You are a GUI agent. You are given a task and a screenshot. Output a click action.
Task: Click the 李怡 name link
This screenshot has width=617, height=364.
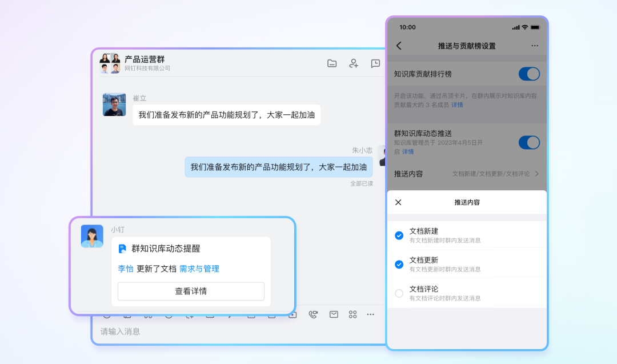point(126,269)
